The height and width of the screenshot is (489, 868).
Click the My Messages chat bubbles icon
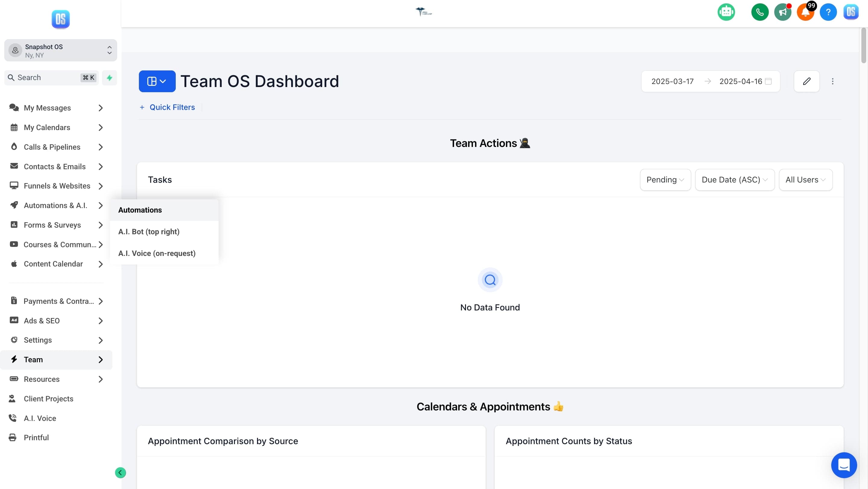[x=14, y=108]
